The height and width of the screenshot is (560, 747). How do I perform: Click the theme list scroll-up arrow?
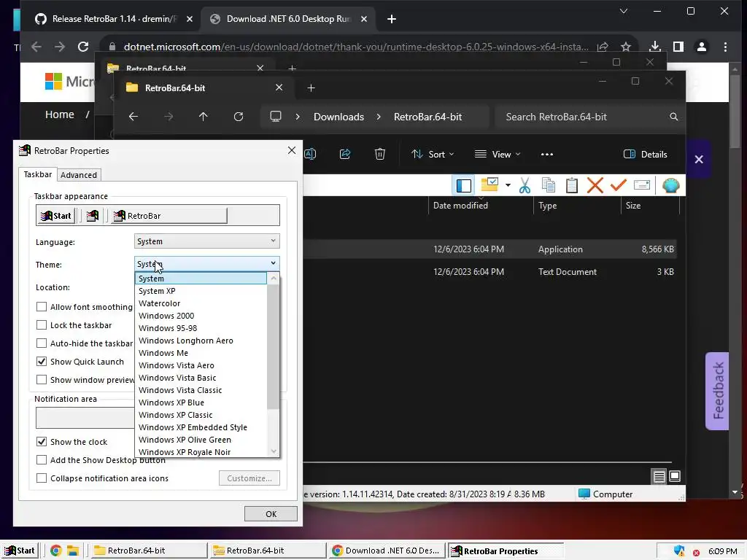[274, 278]
